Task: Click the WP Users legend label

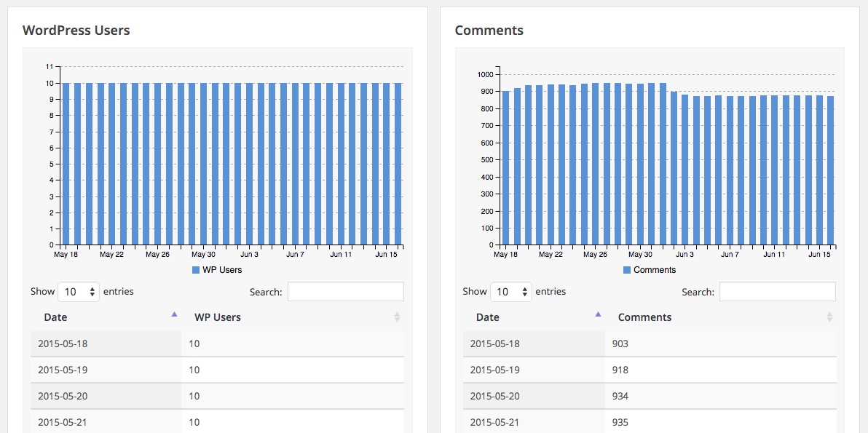Action: [222, 270]
